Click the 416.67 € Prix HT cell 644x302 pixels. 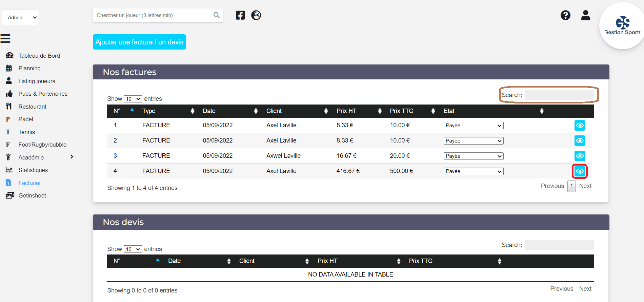click(x=348, y=171)
